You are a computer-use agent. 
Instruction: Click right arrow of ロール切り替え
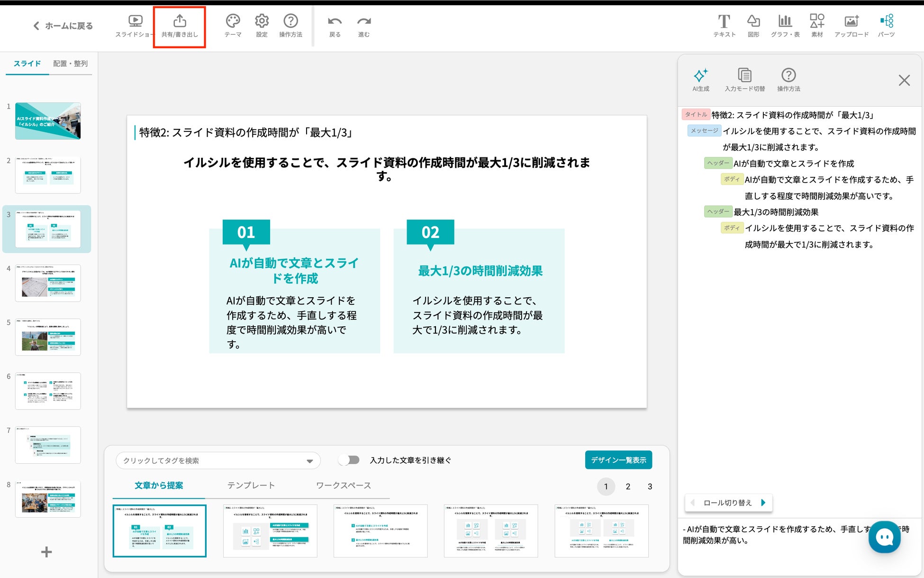(763, 503)
